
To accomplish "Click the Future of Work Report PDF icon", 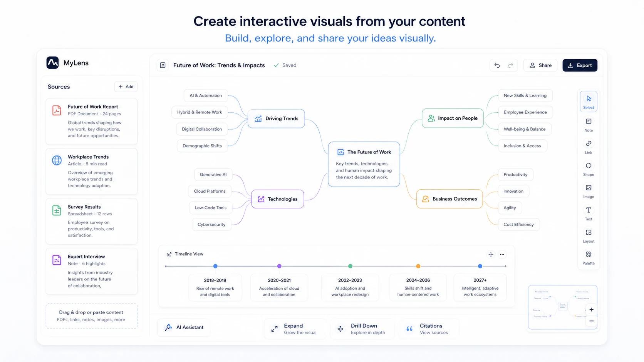I will 57,110.
